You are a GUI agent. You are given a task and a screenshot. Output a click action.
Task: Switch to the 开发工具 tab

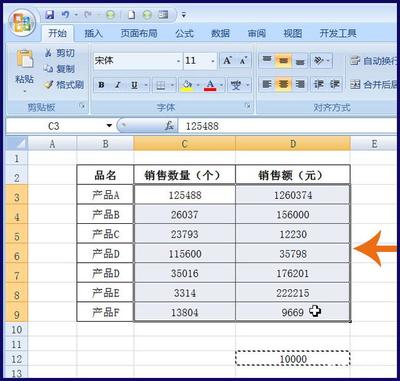click(x=338, y=33)
